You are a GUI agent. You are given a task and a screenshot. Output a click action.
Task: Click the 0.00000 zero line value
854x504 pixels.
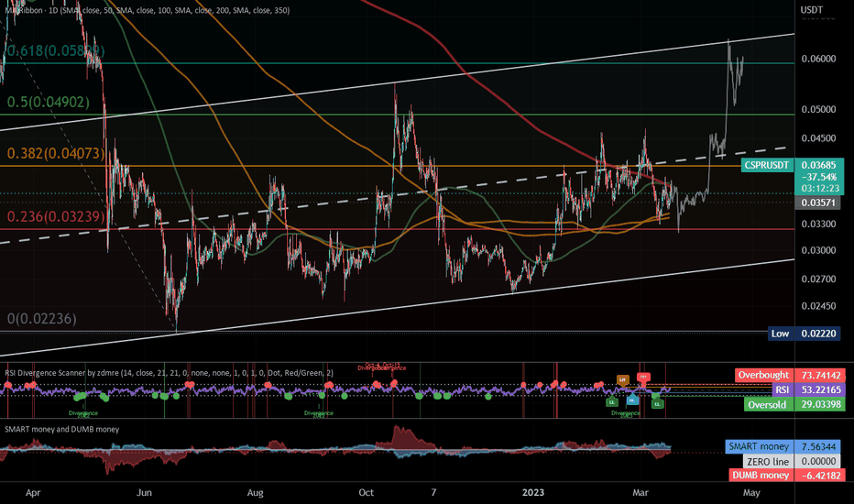coord(818,461)
